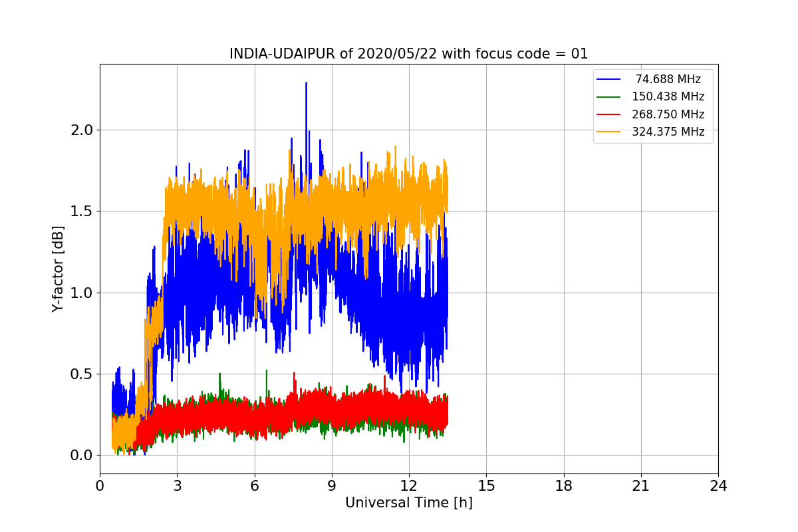Click the 21 x-axis tick label
The width and height of the screenshot is (798, 532).
(x=641, y=486)
